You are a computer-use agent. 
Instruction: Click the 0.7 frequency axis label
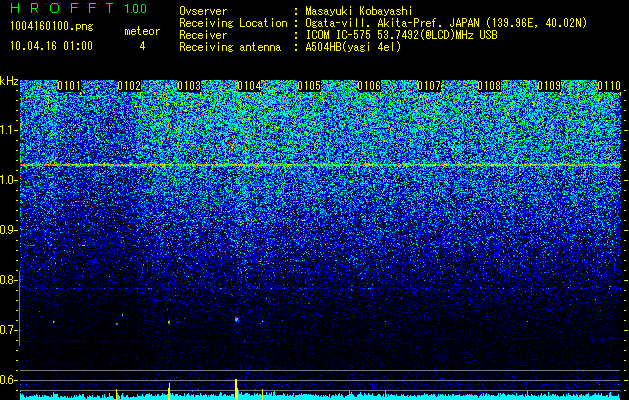pos(8,330)
